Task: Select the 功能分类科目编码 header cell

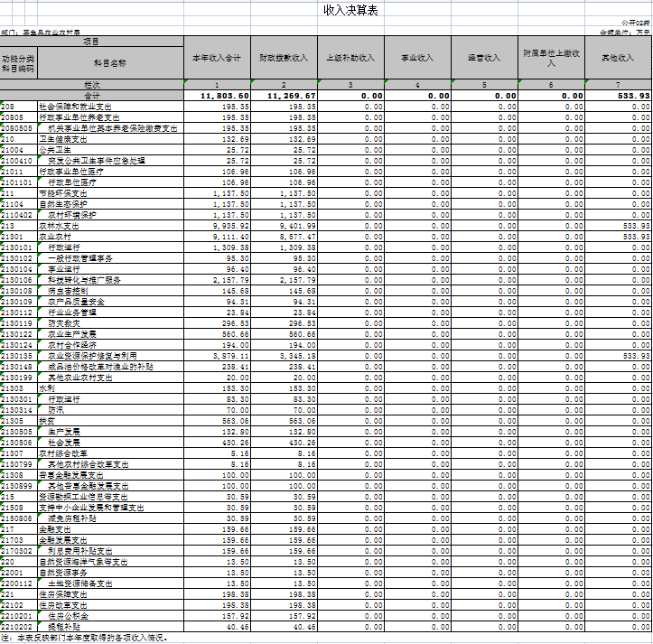Action: pos(18,63)
